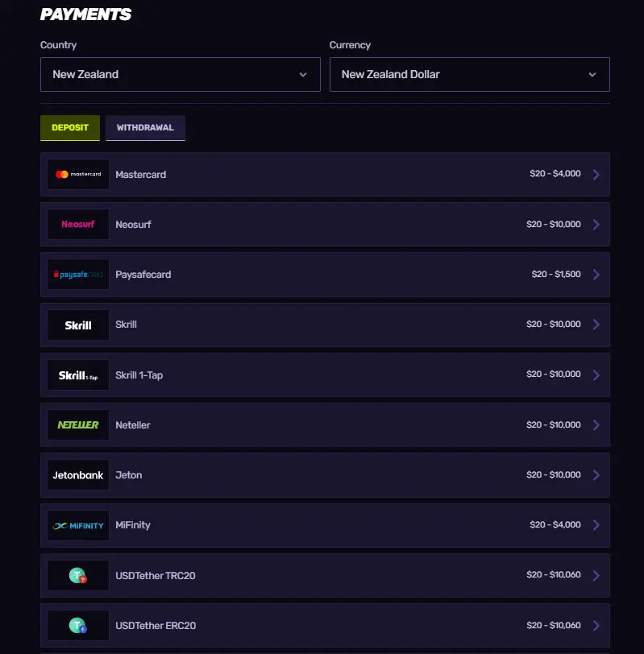The width and height of the screenshot is (644, 654).
Task: Click the Mastercard logo icon
Action: point(77,174)
